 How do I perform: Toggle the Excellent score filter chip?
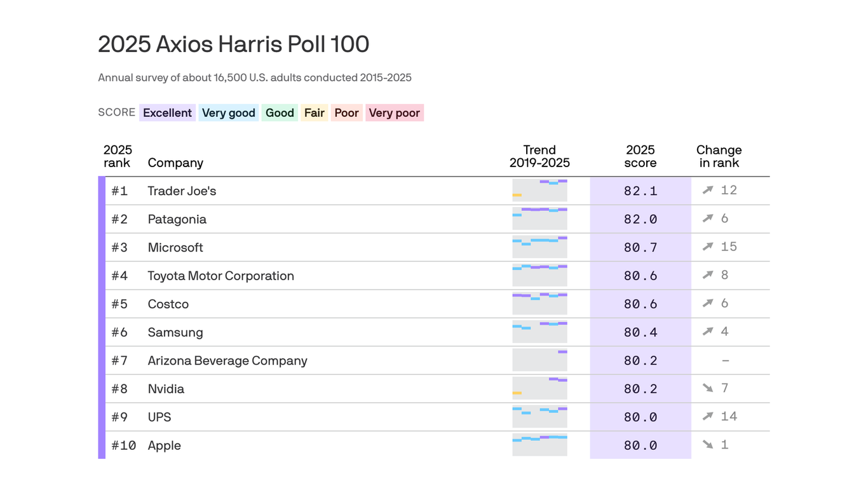[x=166, y=112]
